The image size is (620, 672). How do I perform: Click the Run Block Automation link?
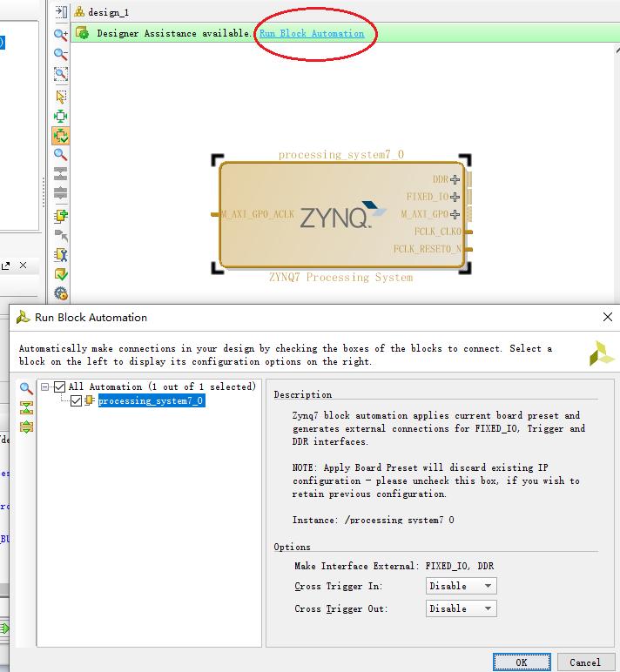pos(312,33)
